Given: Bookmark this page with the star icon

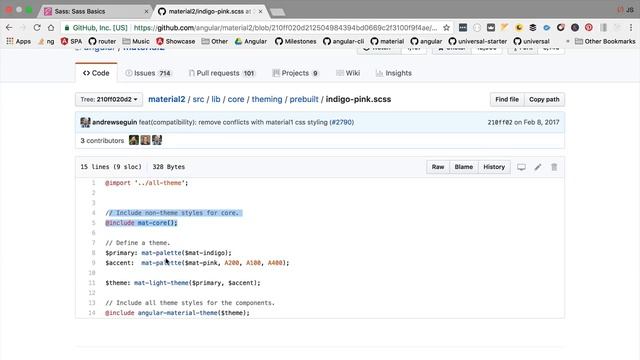Looking at the screenshot, I should pos(446,28).
